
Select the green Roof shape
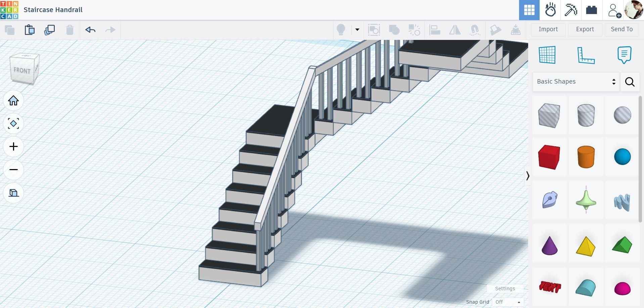(622, 245)
